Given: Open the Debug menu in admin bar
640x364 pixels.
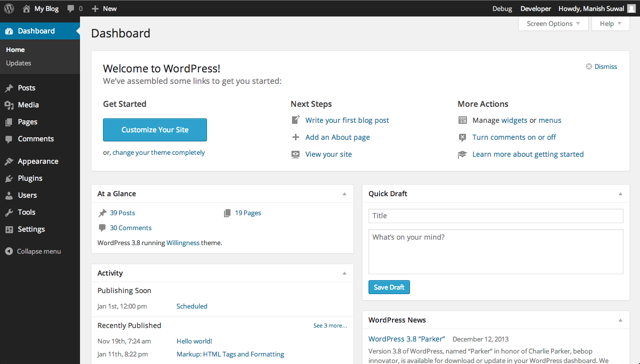Looking at the screenshot, I should click(x=502, y=8).
